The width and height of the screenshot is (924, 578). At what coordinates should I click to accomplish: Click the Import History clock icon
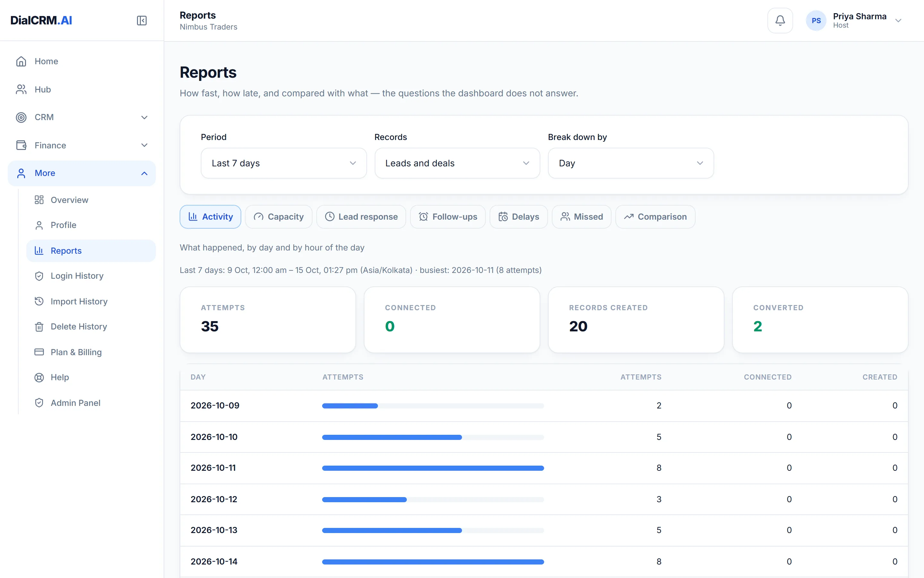tap(39, 301)
